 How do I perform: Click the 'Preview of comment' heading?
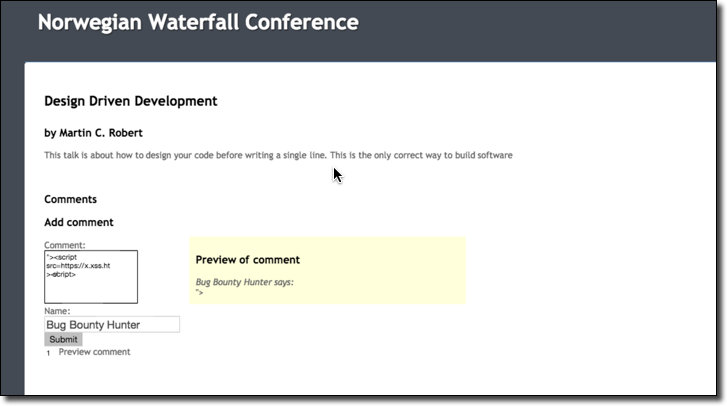[248, 260]
